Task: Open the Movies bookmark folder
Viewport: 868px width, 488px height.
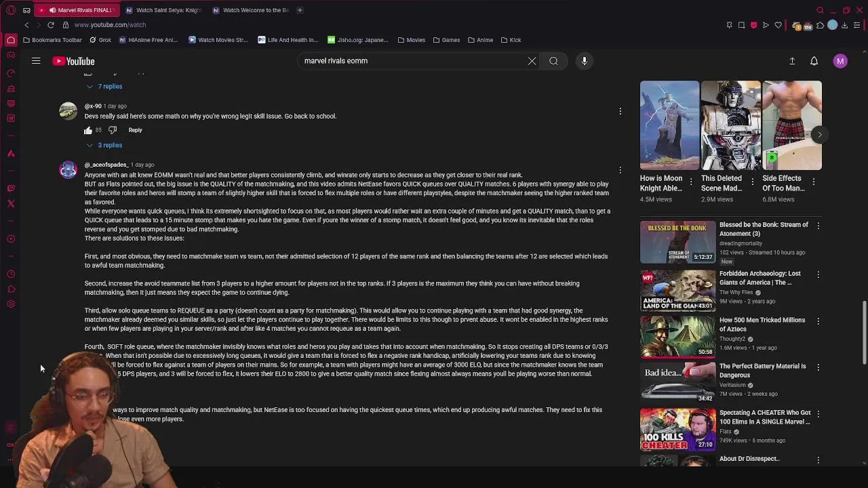Action: [x=411, y=40]
